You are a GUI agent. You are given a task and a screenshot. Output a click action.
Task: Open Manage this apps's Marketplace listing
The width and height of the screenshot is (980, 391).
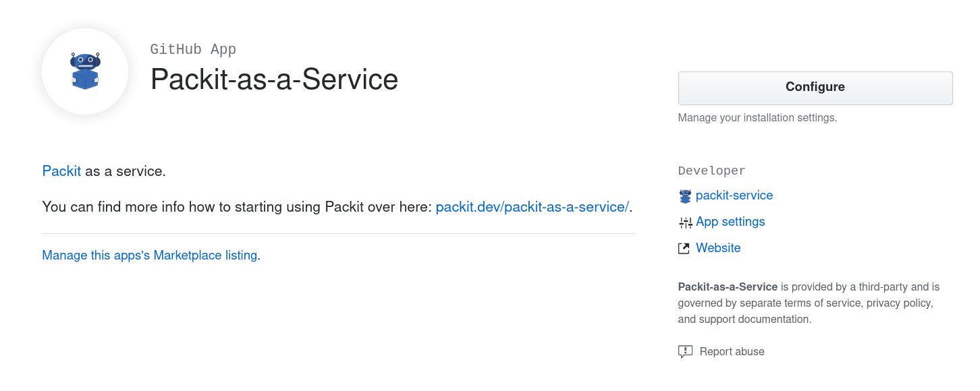click(x=149, y=255)
